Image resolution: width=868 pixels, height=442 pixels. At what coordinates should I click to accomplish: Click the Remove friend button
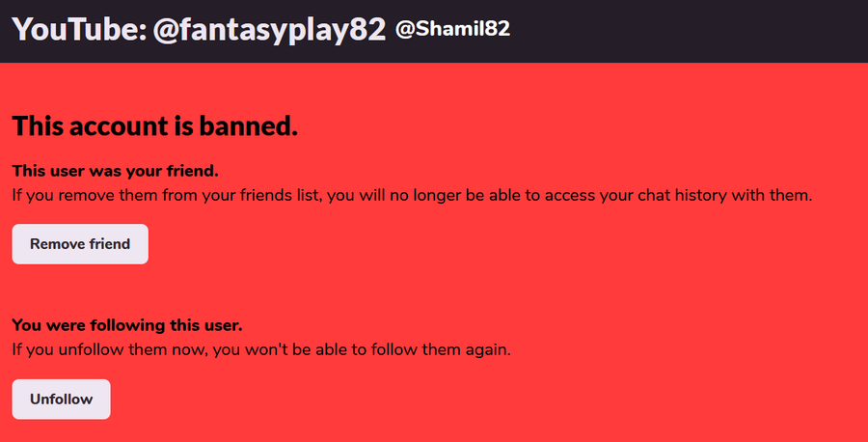pos(80,244)
